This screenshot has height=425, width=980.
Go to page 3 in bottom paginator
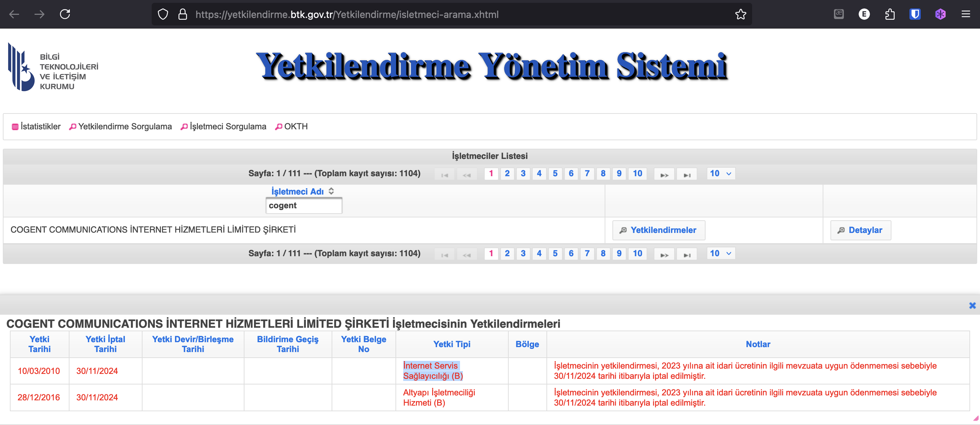click(523, 253)
